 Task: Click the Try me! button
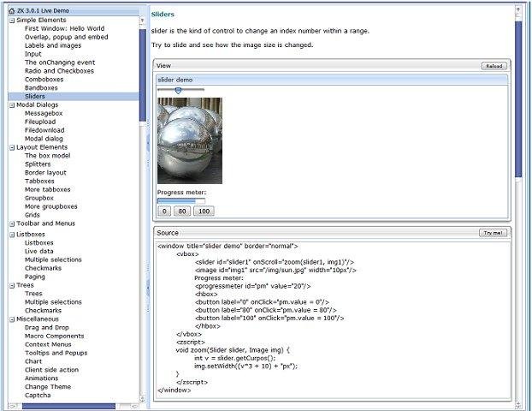tap(493, 233)
